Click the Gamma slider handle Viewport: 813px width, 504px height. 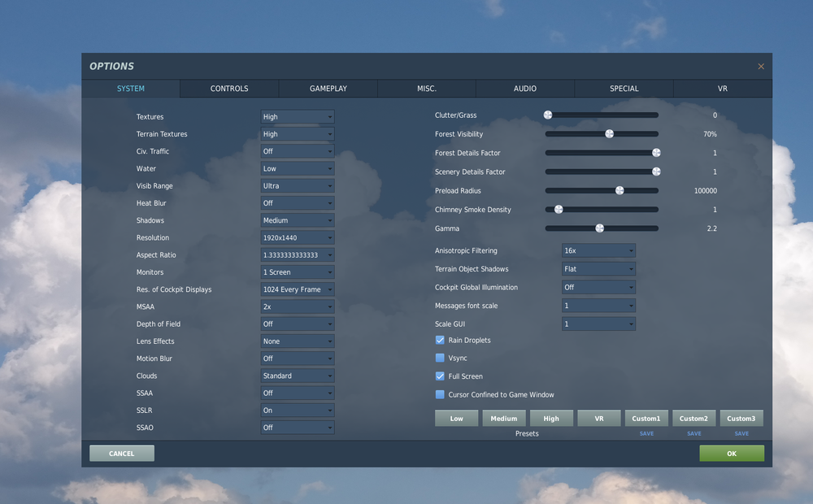click(600, 228)
